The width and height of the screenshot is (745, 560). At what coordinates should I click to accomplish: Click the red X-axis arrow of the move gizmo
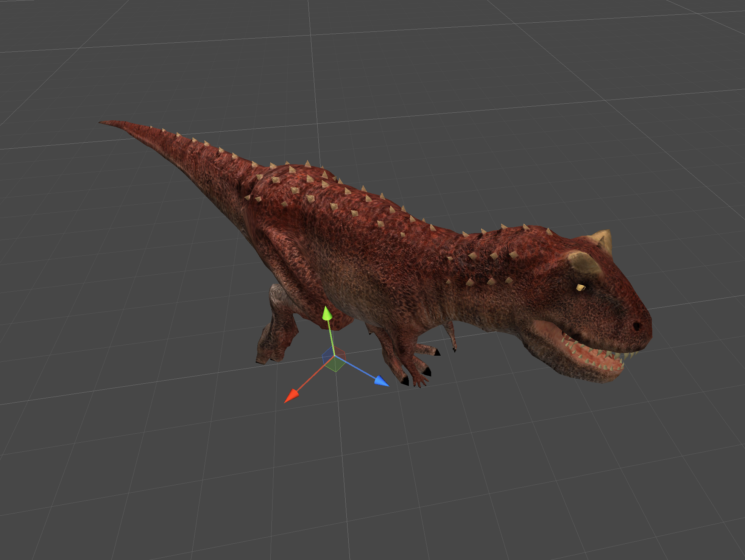(291, 396)
